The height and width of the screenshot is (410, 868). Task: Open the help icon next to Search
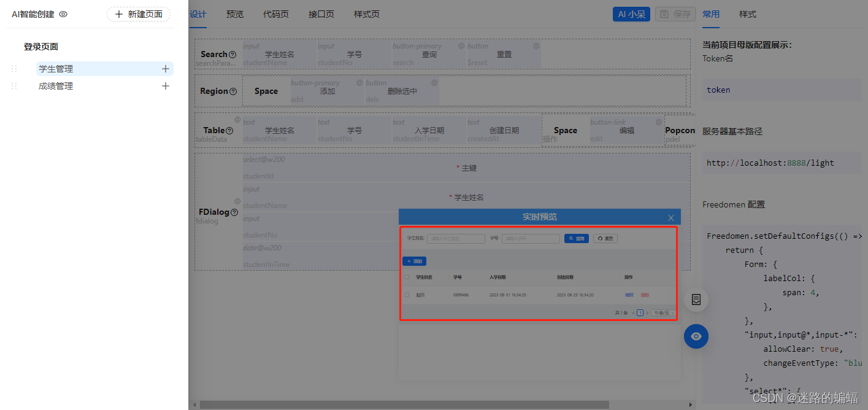pyautogui.click(x=232, y=55)
